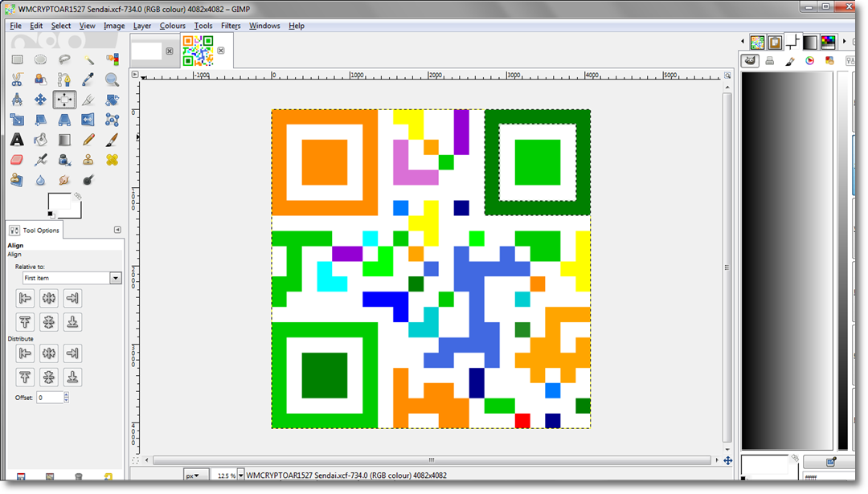
Task: Toggle zoom image on window resize
Action: click(x=727, y=75)
